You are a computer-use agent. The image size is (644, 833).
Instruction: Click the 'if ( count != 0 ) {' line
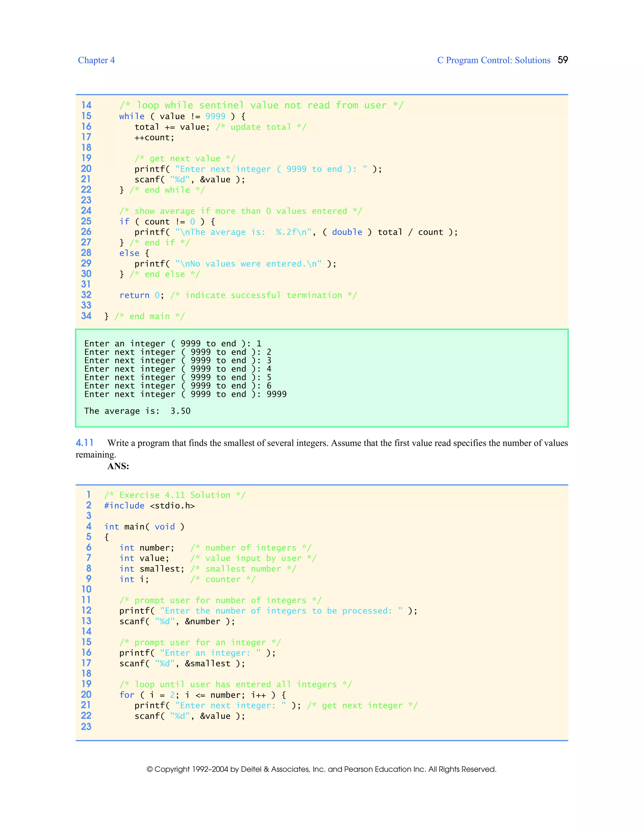pyautogui.click(x=167, y=222)
